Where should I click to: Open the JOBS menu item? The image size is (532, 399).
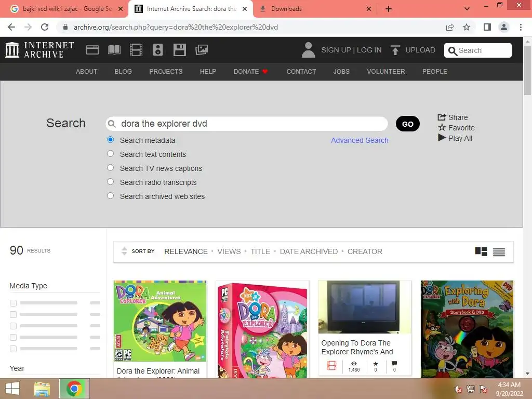point(341,72)
